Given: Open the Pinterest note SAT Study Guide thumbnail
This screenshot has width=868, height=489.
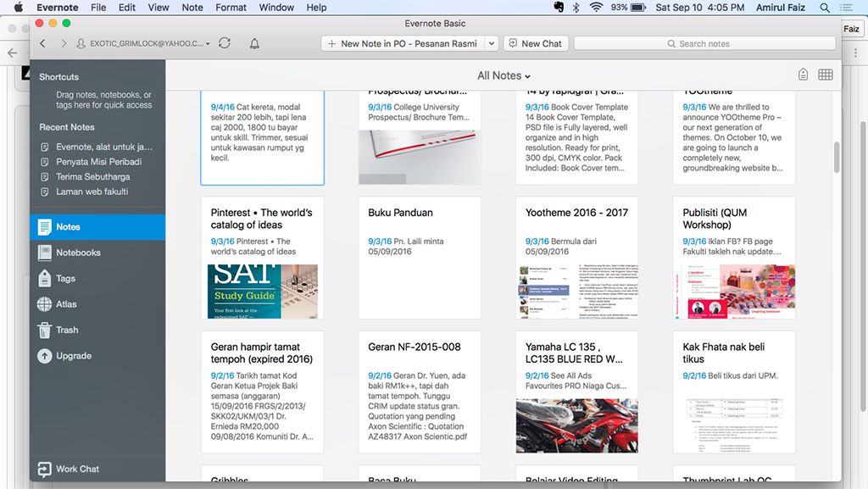Looking at the screenshot, I should click(x=263, y=292).
